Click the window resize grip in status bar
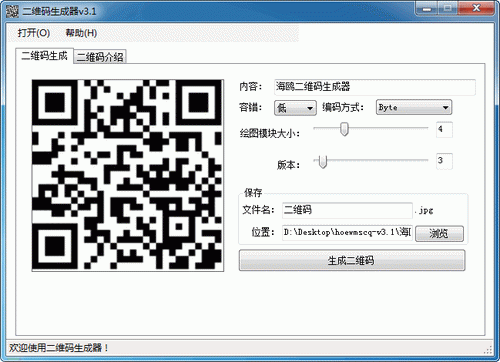This screenshot has height=362, width=500. point(488,350)
